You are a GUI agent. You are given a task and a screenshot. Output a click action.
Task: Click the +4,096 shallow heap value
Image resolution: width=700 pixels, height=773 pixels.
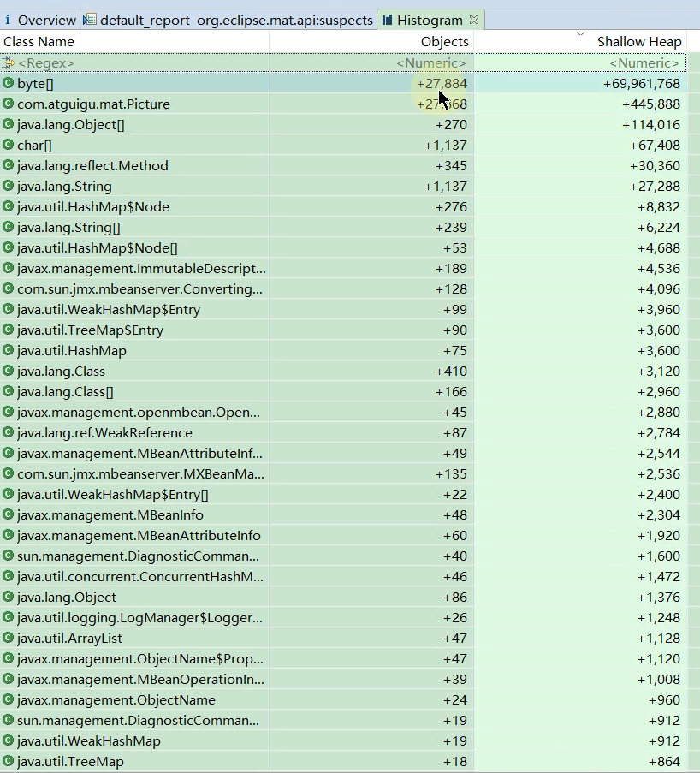click(x=659, y=288)
